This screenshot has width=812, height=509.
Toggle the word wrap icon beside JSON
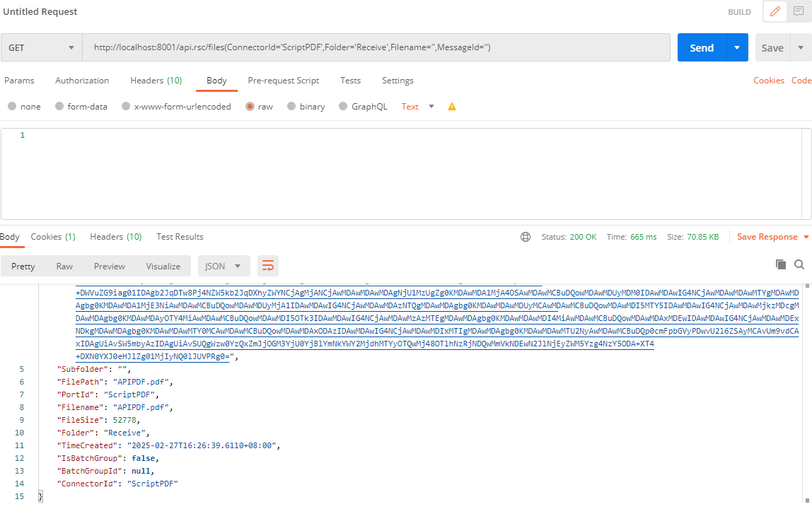(268, 266)
